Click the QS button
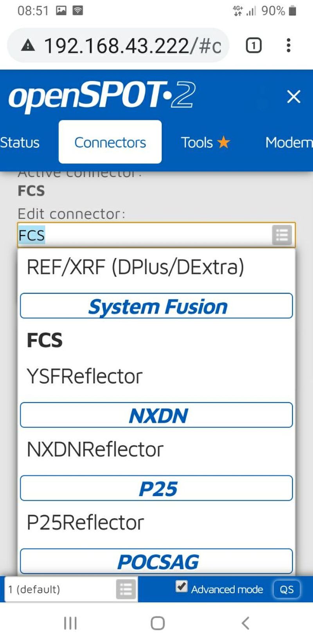The height and width of the screenshot is (644, 313). [x=286, y=589]
